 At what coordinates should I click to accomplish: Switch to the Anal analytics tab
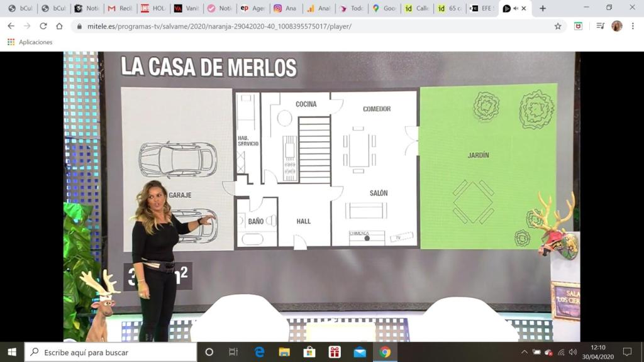pos(319,8)
